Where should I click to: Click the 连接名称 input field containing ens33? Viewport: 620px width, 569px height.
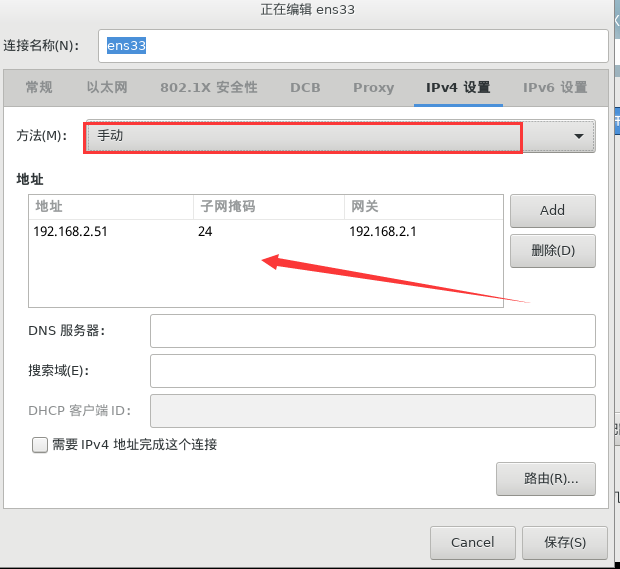click(x=352, y=45)
